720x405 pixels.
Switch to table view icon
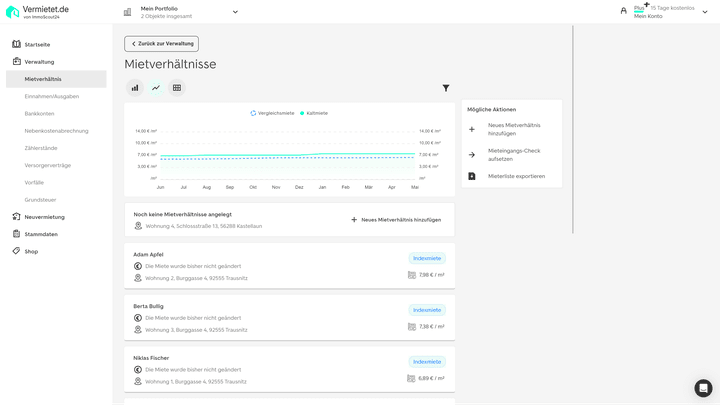click(x=177, y=88)
